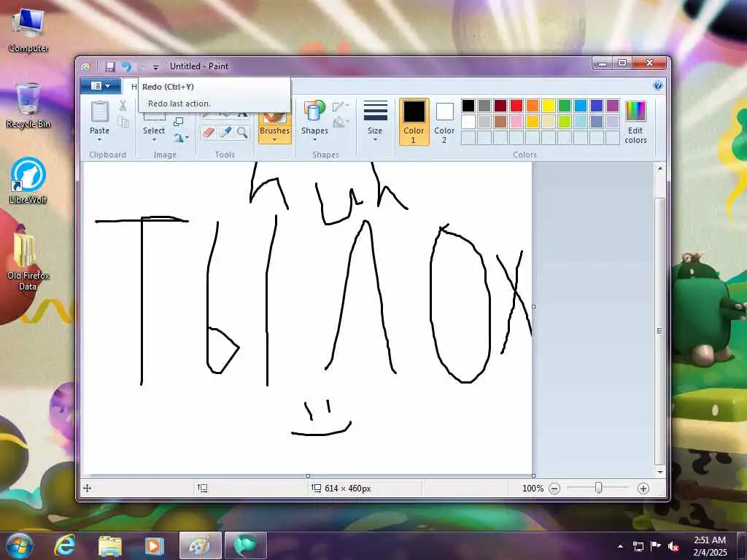Pick the green palette swatch
This screenshot has height=560, width=747.
coord(565,106)
